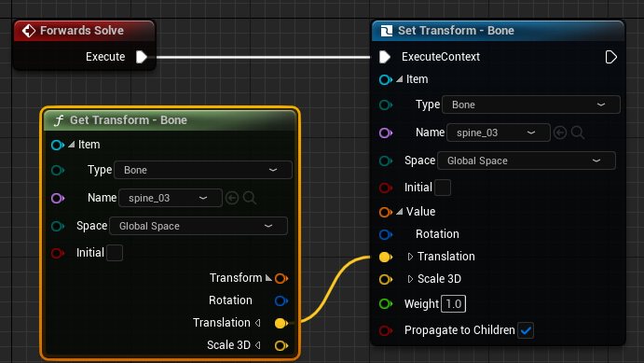Expand Translation in Set Transform node

pyautogui.click(x=410, y=257)
